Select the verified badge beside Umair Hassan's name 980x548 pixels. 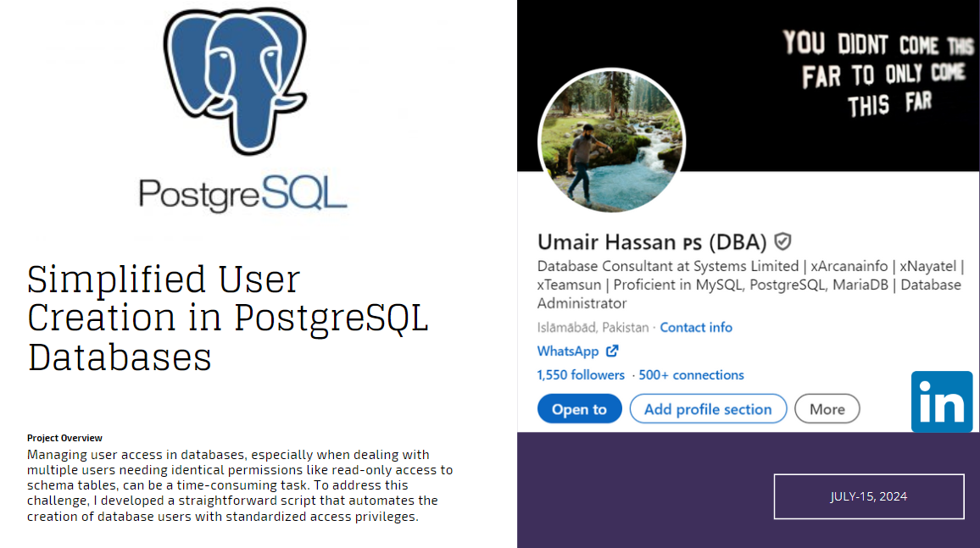coord(782,241)
